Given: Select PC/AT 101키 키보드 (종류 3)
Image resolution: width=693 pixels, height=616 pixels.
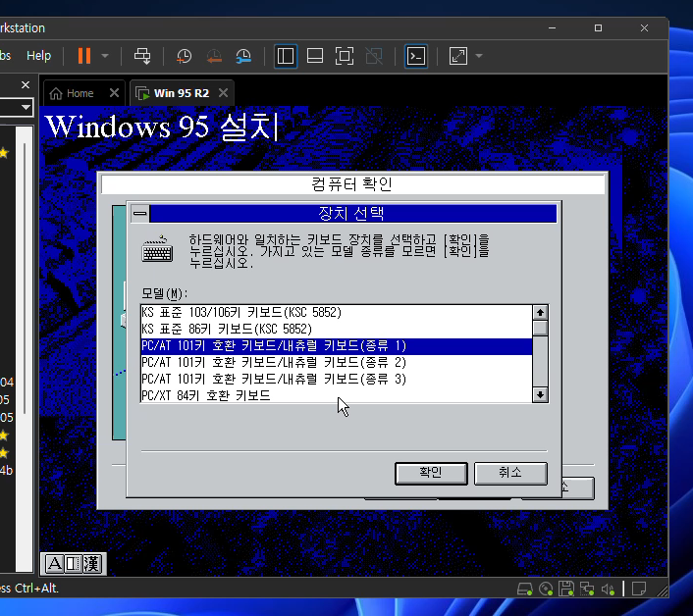Looking at the screenshot, I should [x=337, y=380].
